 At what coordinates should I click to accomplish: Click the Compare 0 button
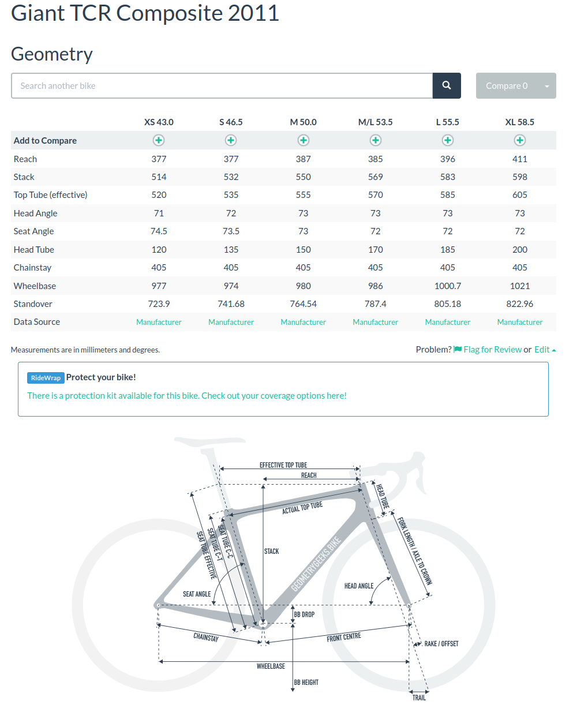507,86
